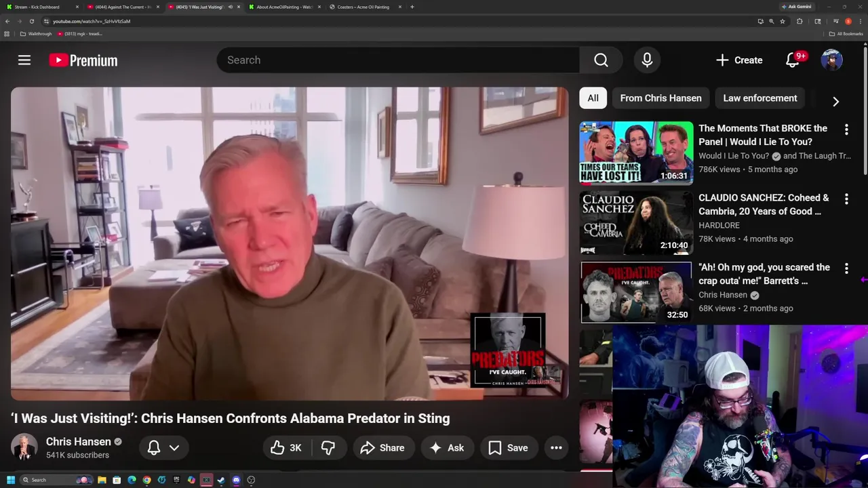This screenshot has width=868, height=488.
Task: Open the 'Predators I've Caught' 32:50 thumbnail
Action: click(x=636, y=292)
